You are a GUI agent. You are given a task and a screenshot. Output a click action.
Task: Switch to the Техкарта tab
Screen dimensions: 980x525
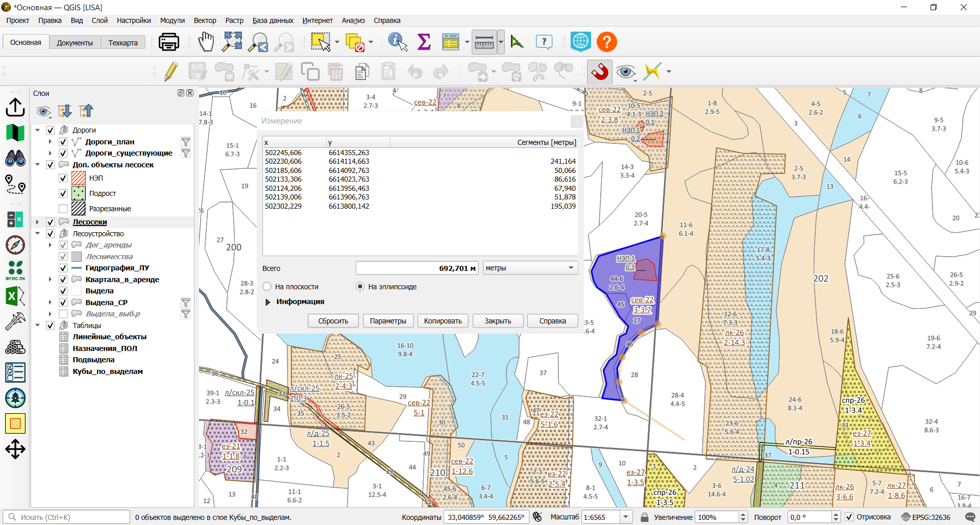123,43
